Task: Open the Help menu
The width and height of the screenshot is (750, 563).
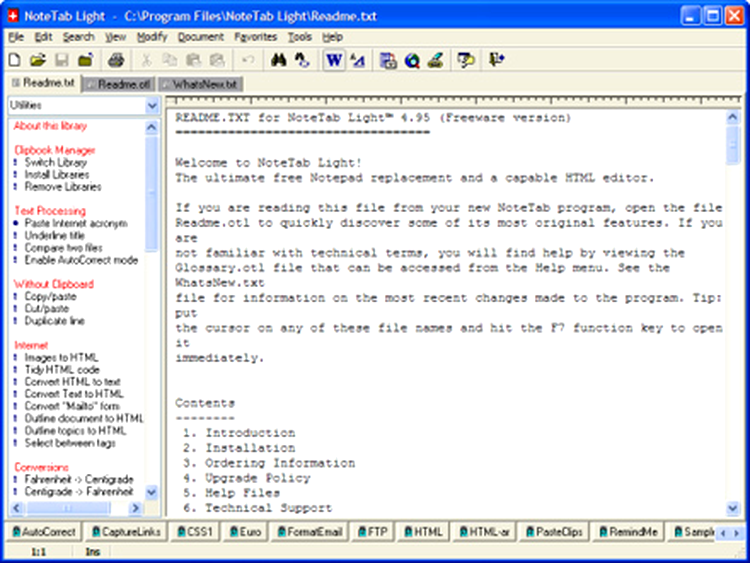Action: 332,37
